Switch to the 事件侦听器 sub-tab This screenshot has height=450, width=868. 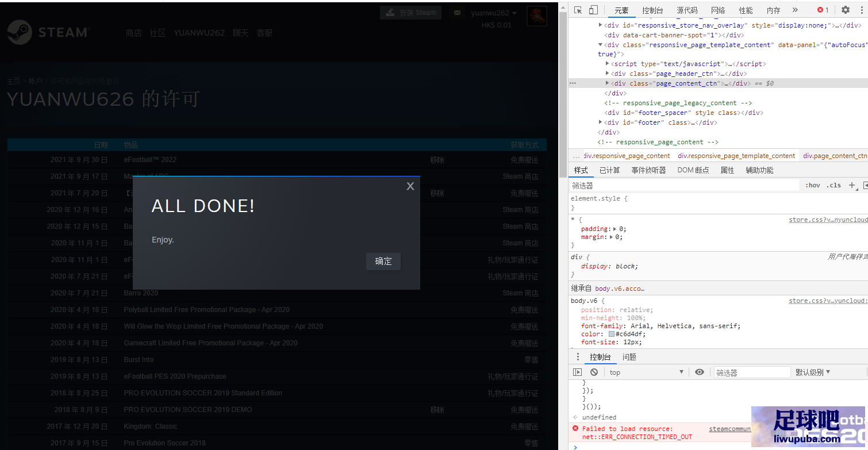[x=648, y=170]
